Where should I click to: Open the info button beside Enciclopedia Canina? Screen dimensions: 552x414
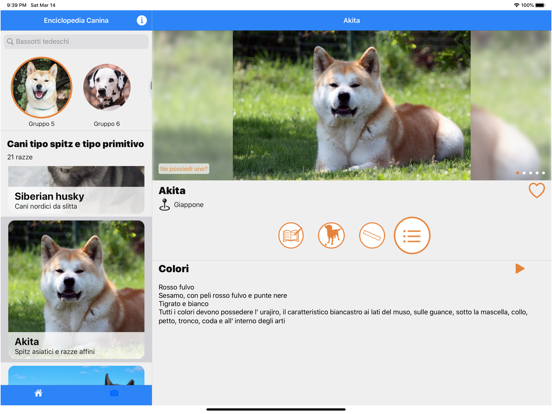pos(142,20)
